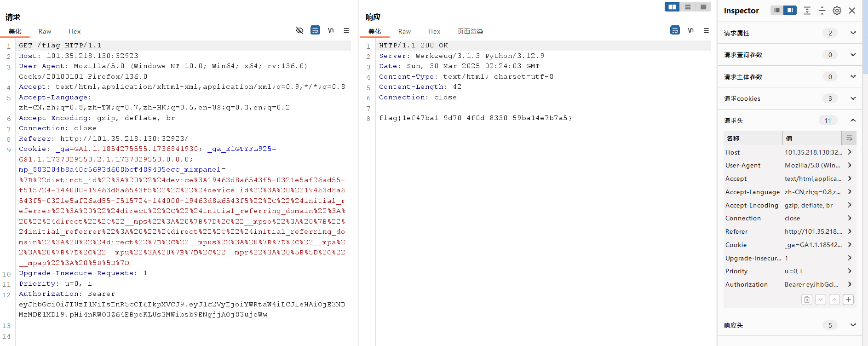Click the flag text in the response body
The image size is (868, 346).
[475, 118]
